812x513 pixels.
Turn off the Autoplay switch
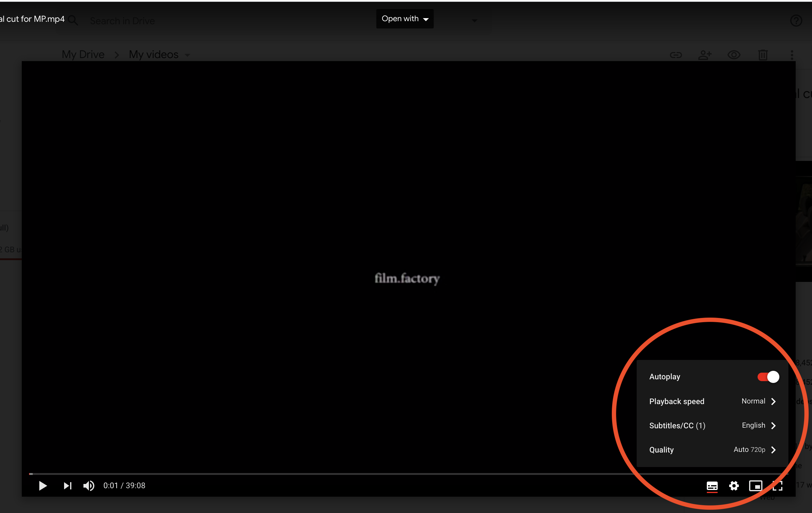(x=768, y=377)
